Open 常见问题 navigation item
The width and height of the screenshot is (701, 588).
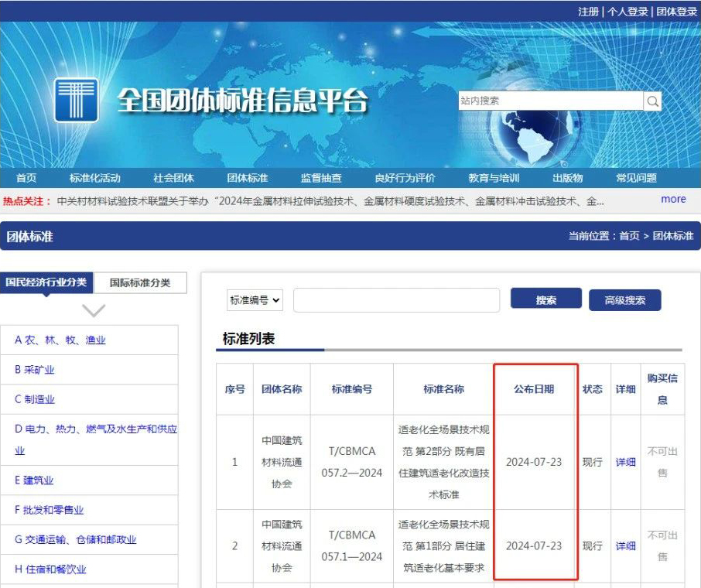click(x=636, y=178)
